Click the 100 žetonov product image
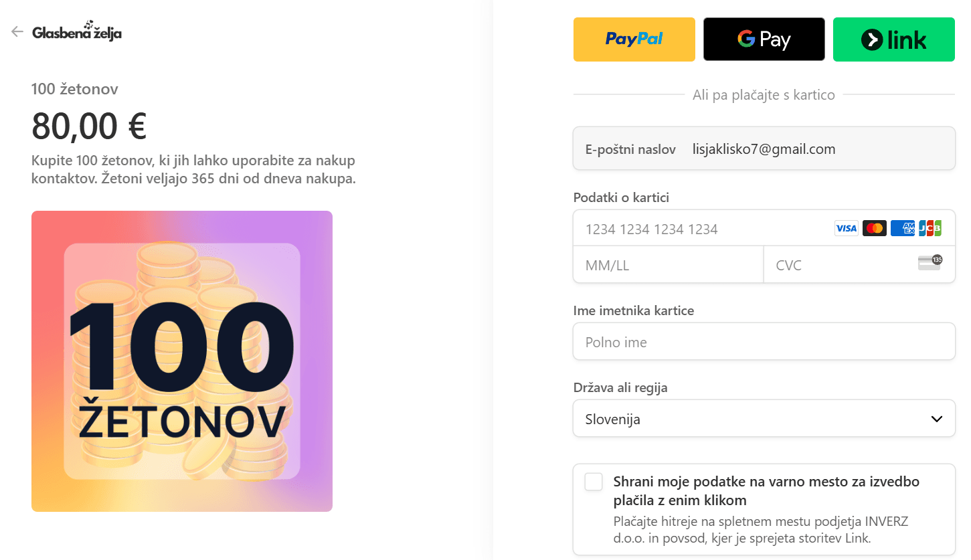The width and height of the screenshot is (971, 560). coord(182,361)
